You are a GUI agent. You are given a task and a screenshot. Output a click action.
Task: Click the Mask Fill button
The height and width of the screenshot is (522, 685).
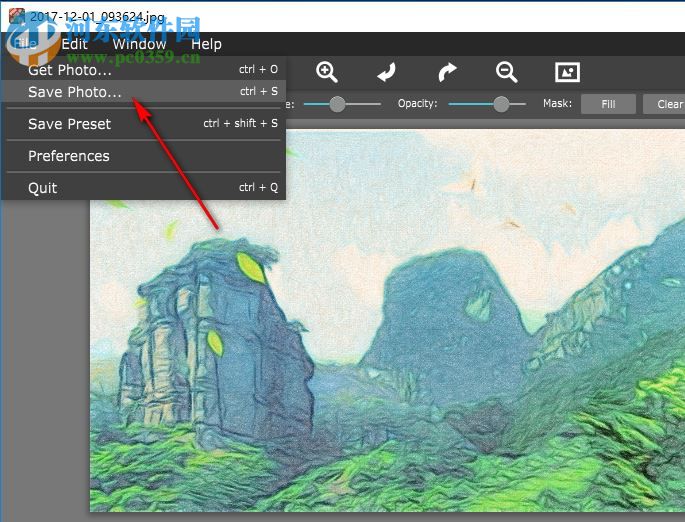tap(608, 104)
